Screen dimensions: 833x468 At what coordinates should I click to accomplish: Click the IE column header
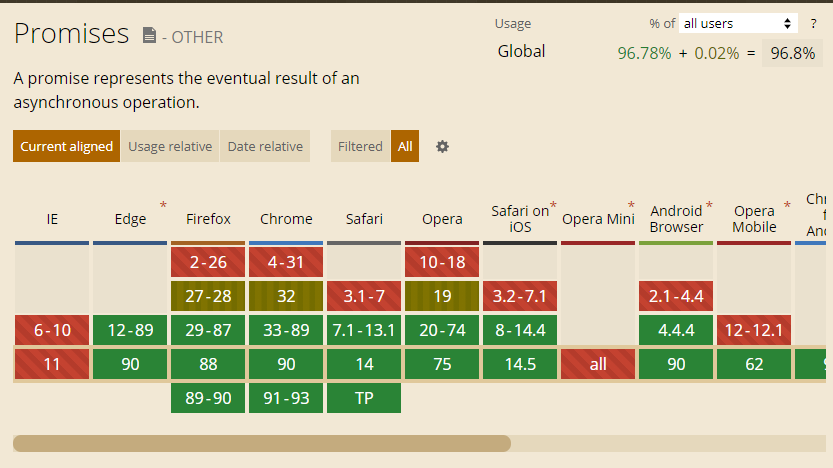[52, 219]
